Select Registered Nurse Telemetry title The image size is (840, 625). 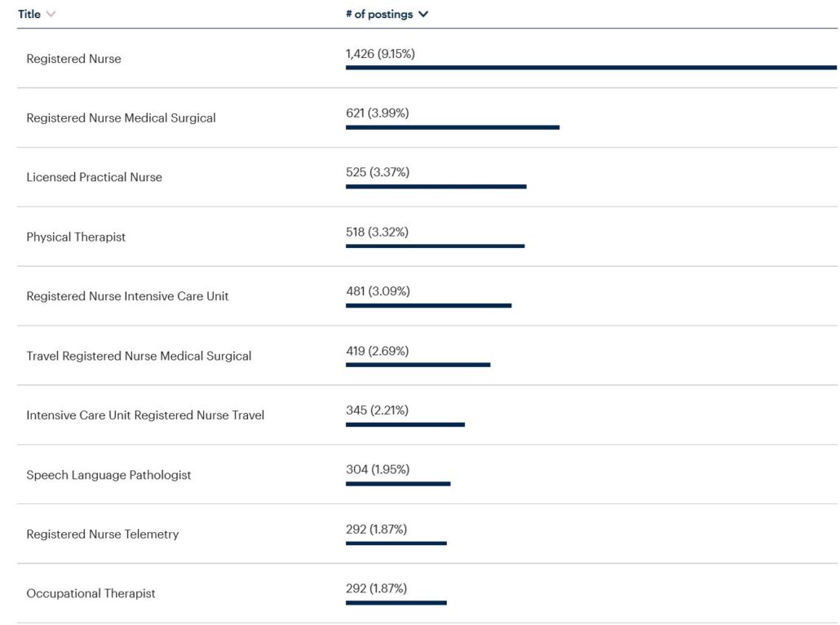point(102,534)
